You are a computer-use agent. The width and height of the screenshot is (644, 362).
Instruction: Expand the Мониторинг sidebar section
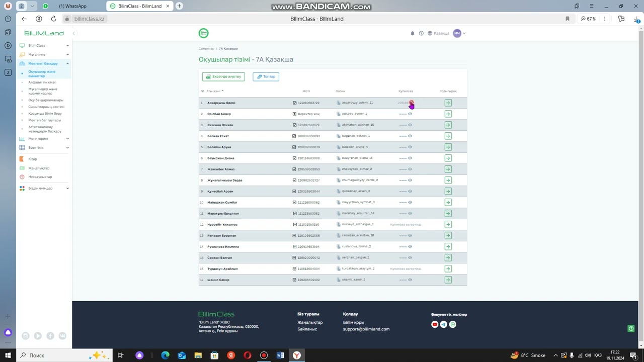pyautogui.click(x=44, y=138)
